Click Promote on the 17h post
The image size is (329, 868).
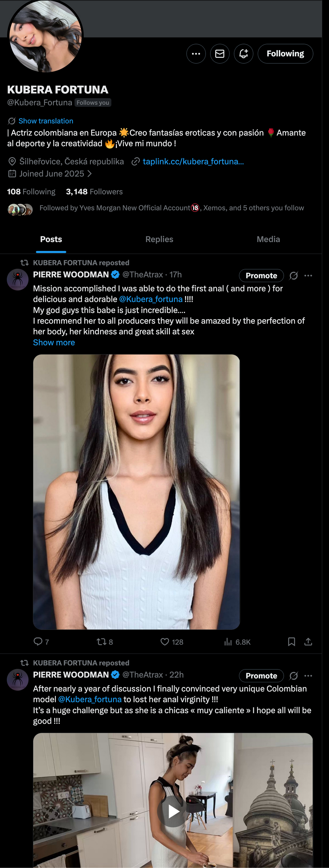tap(261, 276)
